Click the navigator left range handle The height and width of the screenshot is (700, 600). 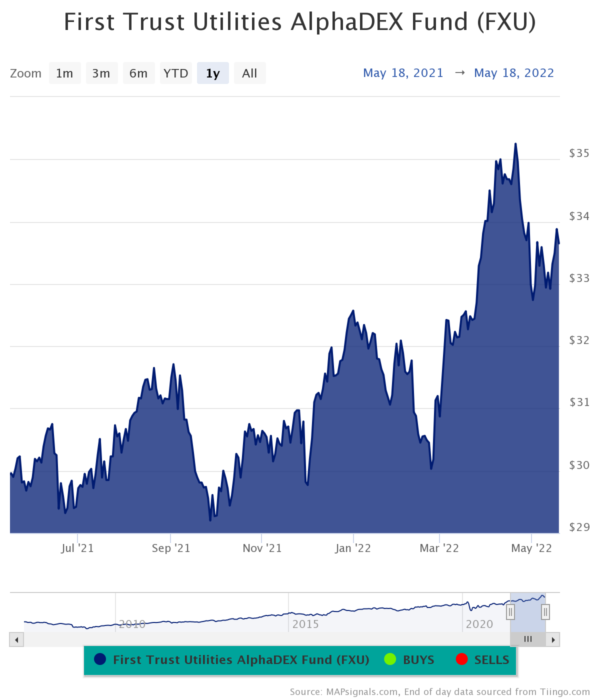(x=510, y=611)
